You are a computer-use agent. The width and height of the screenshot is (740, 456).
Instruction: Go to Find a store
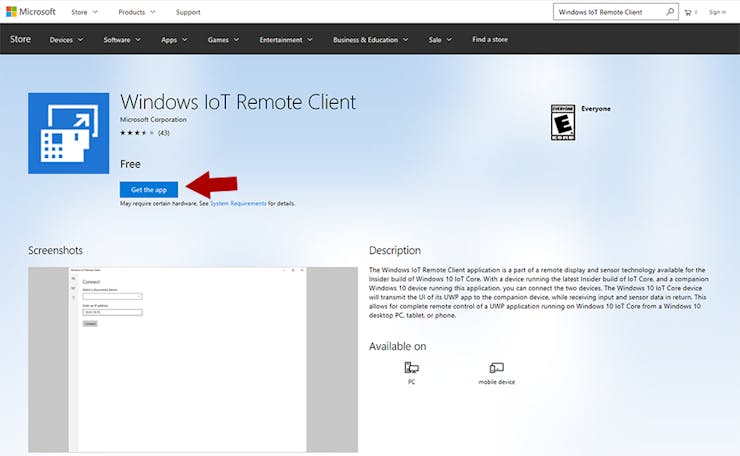[x=490, y=39]
